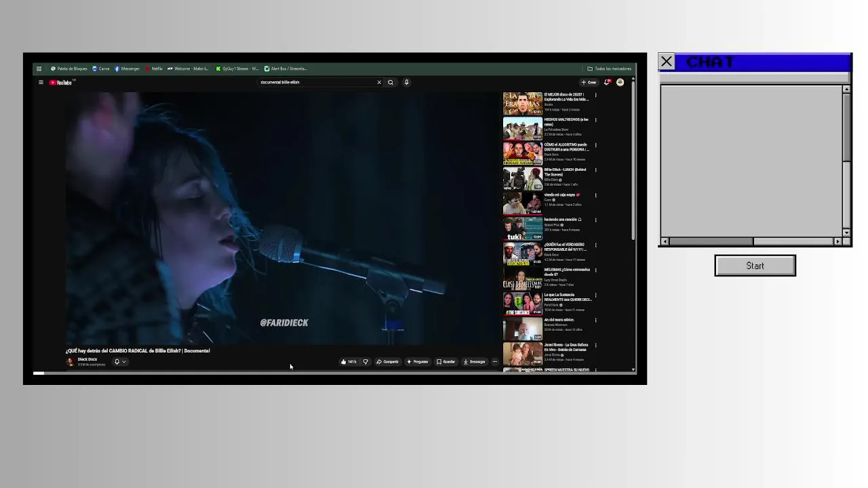This screenshot has width=868, height=488.
Task: Click the apps grid icon in bookmarks bar
Action: pos(39,68)
